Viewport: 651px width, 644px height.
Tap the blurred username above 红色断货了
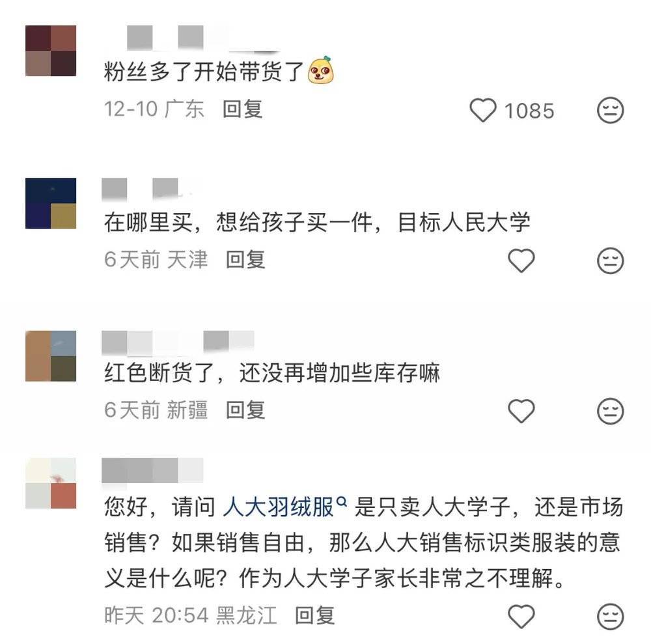tap(178, 343)
